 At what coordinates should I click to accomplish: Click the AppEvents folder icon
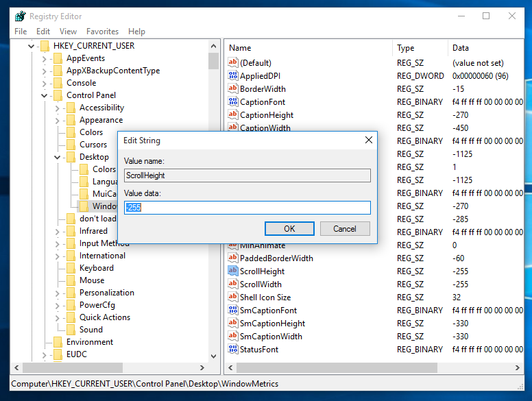point(58,58)
